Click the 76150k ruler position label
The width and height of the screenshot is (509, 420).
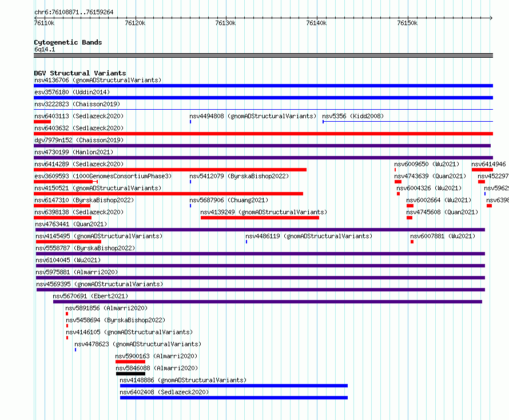point(407,23)
